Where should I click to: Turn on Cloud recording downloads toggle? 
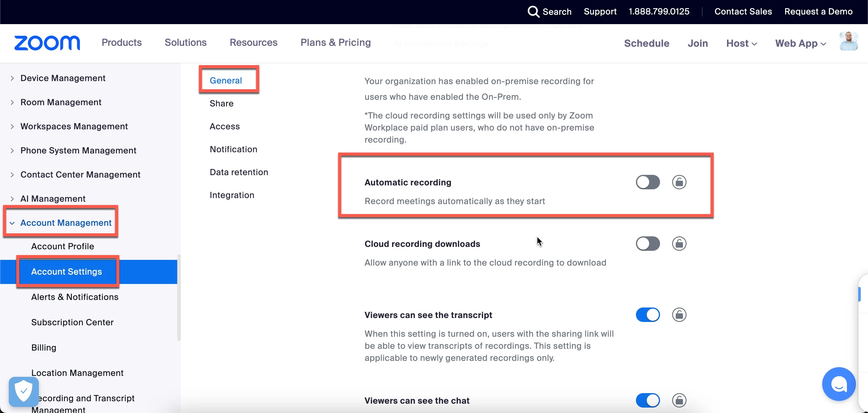[x=648, y=244]
